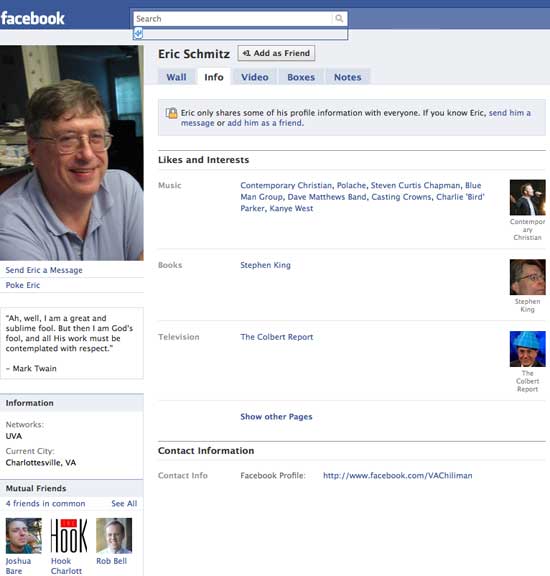
Task: Open the Steven Curtis Chapman link
Action: pyautogui.click(x=415, y=186)
